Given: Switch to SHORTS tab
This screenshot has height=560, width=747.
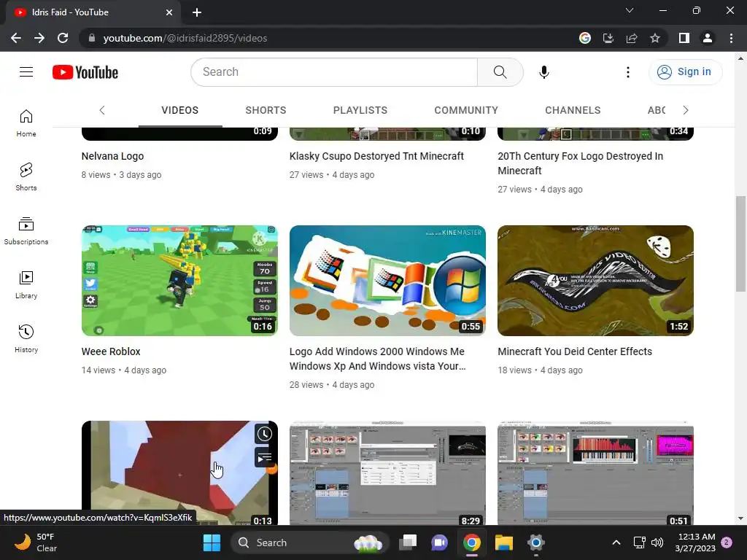Looking at the screenshot, I should pos(266,111).
